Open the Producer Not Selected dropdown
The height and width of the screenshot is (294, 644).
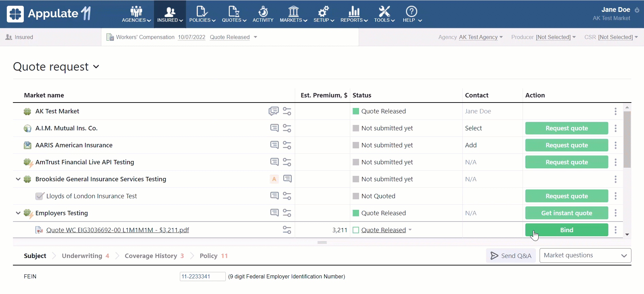tap(556, 37)
